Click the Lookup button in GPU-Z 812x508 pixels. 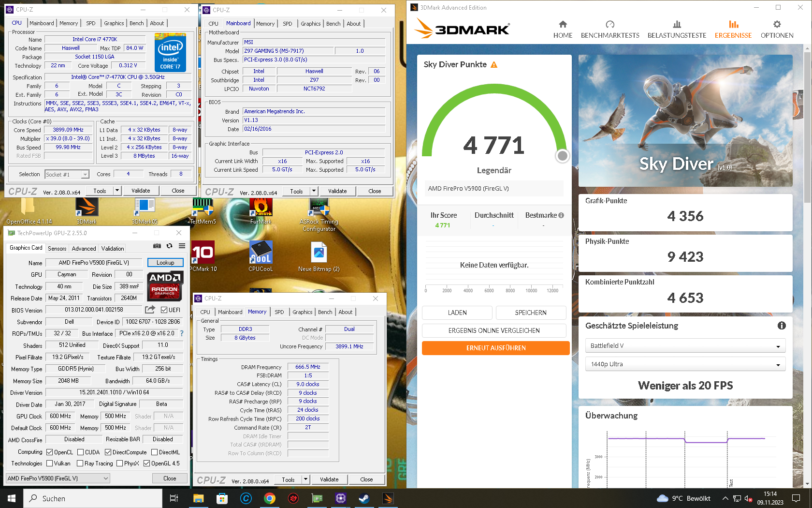(x=165, y=263)
